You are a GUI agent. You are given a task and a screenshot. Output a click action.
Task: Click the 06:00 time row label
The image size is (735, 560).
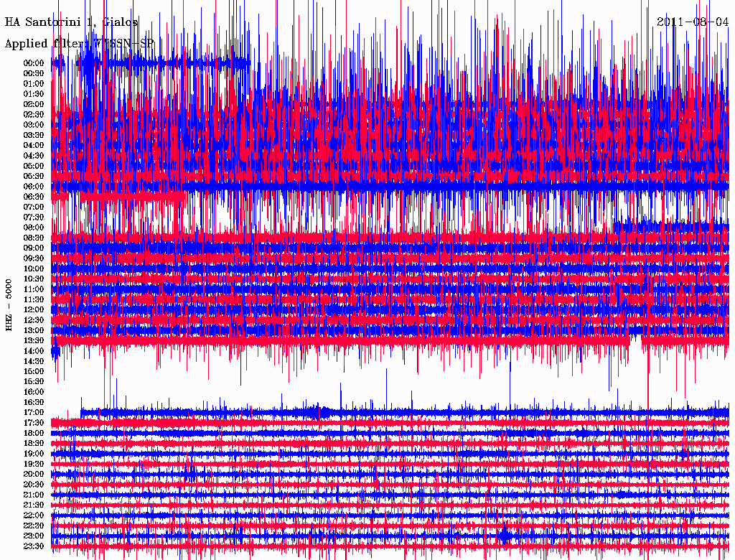point(34,187)
